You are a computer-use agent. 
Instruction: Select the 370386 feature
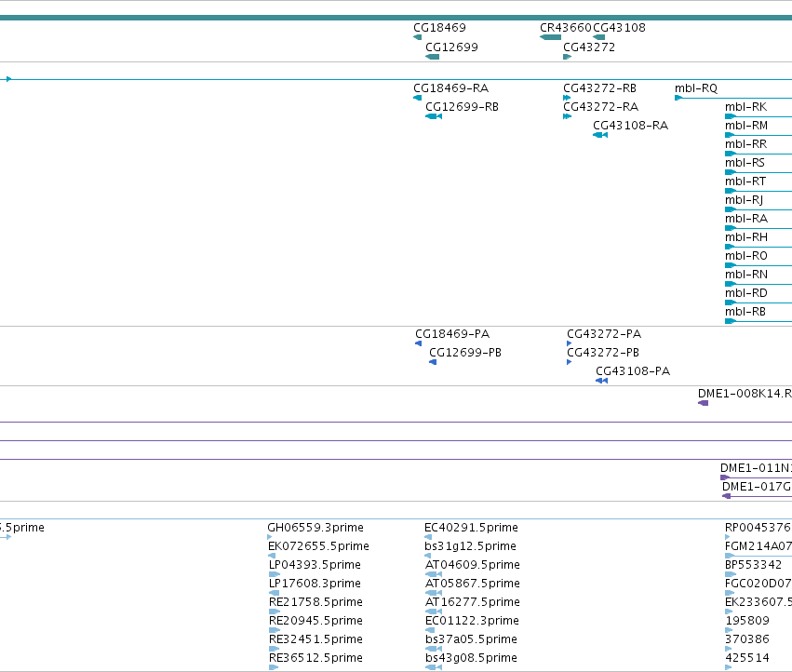point(729,649)
